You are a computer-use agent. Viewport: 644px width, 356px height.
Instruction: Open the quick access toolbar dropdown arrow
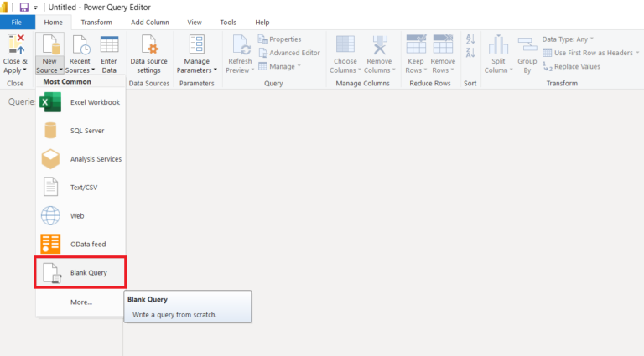point(35,8)
